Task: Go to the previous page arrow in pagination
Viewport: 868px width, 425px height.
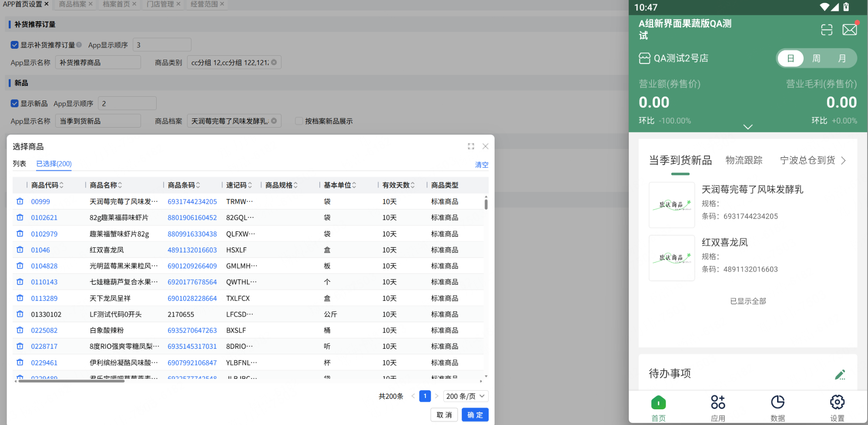Action: tap(413, 396)
